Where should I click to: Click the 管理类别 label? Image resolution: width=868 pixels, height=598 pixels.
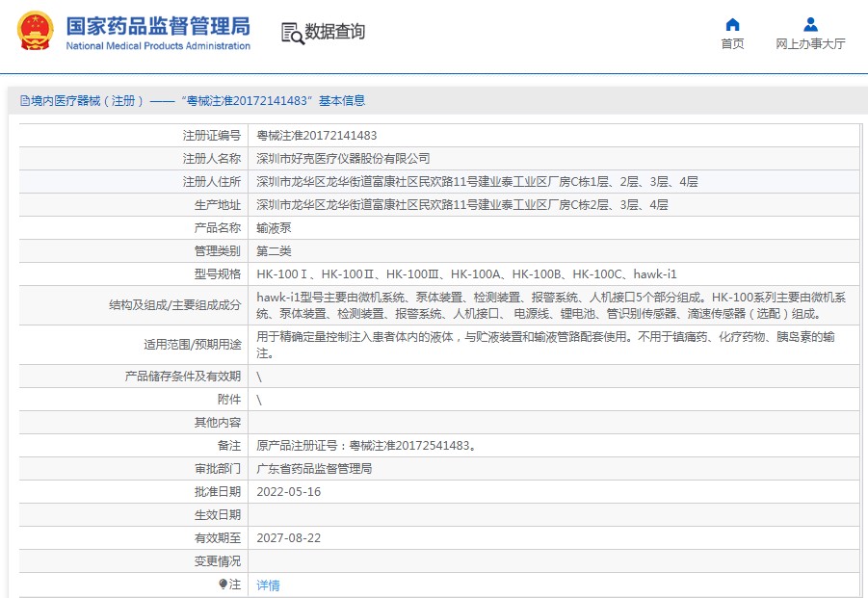point(218,251)
